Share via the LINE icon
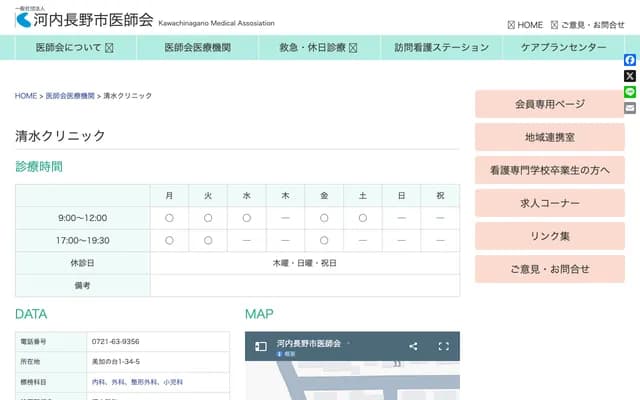The height and width of the screenshot is (400, 640). coord(630,92)
